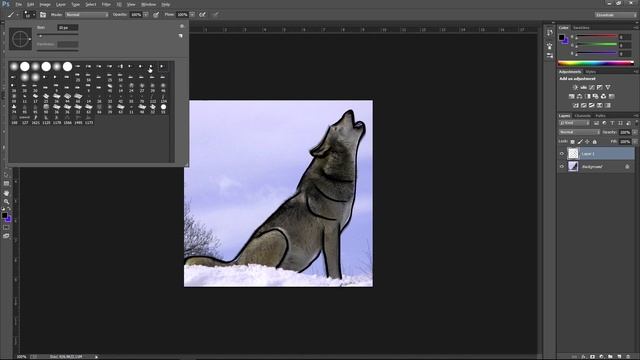Create new preset from this brush icon
Image resolution: width=640 pixels, height=360 pixels.
pos(180,36)
